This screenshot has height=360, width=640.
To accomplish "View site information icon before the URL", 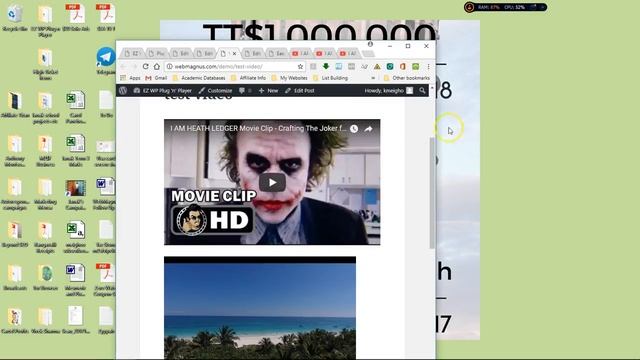I will (170, 67).
